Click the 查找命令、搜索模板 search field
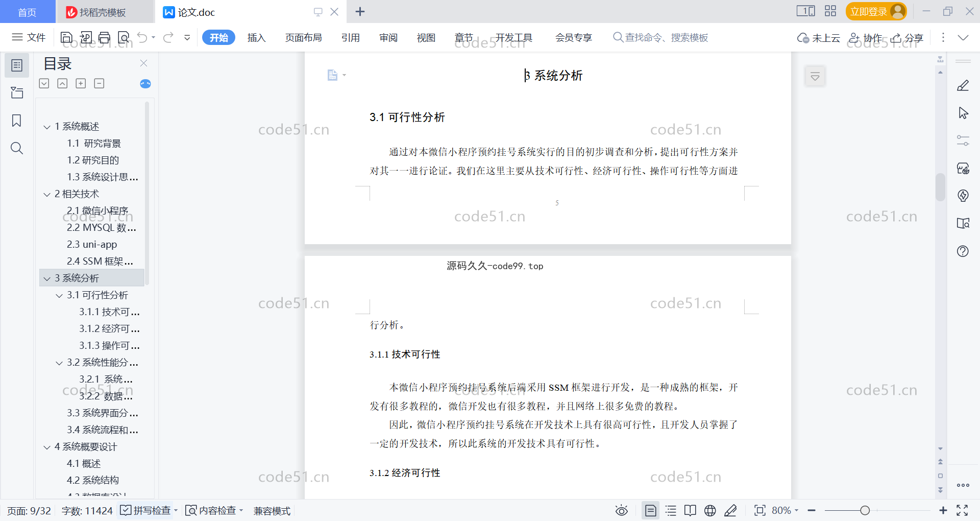Screen dimensions: 980x521 (660, 37)
